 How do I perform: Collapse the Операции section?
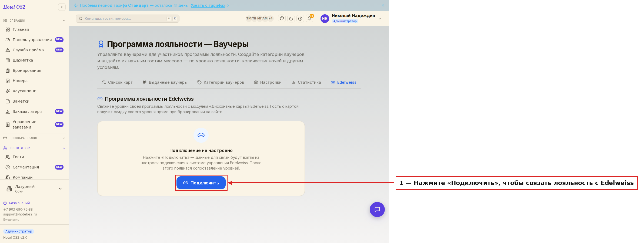pos(34,21)
